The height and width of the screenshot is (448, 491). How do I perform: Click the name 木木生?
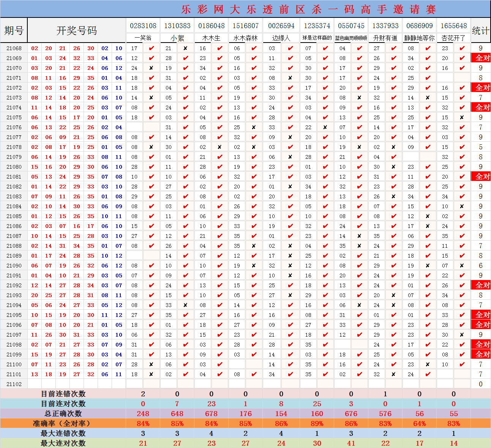click(x=211, y=38)
